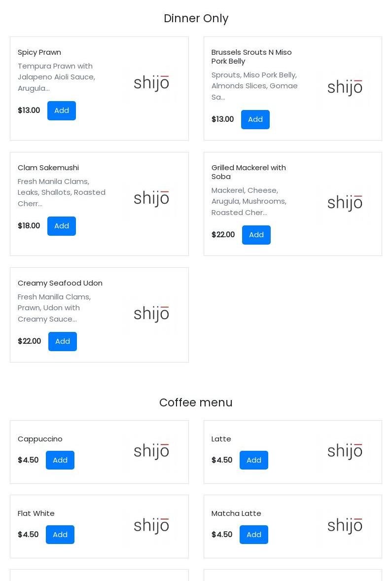Image resolution: width=392 pixels, height=581 pixels.
Task: Select the Creamy Seafood Udon title text
Action: [x=60, y=283]
